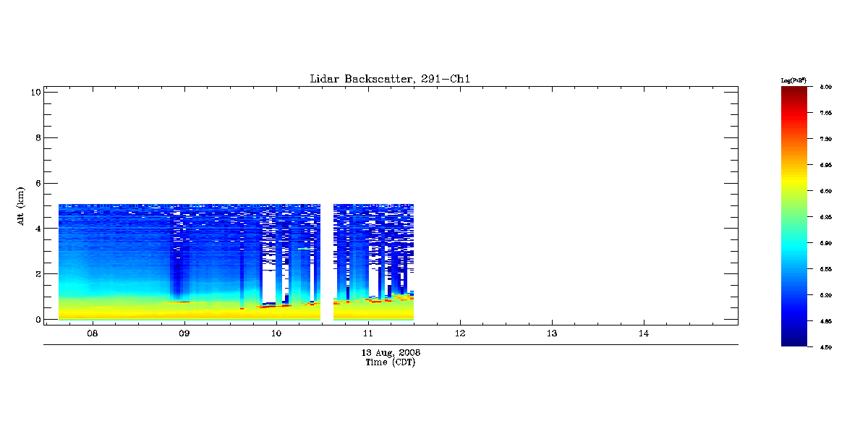Screen dimensions: 868x434
Task: Select the '12' time tick label
Action: pos(459,333)
